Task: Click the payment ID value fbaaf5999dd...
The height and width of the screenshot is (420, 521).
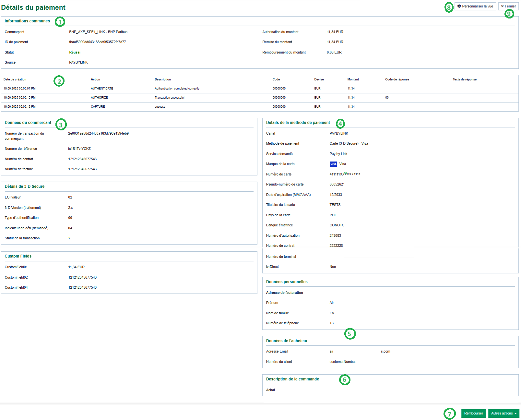Action: pyautogui.click(x=98, y=42)
